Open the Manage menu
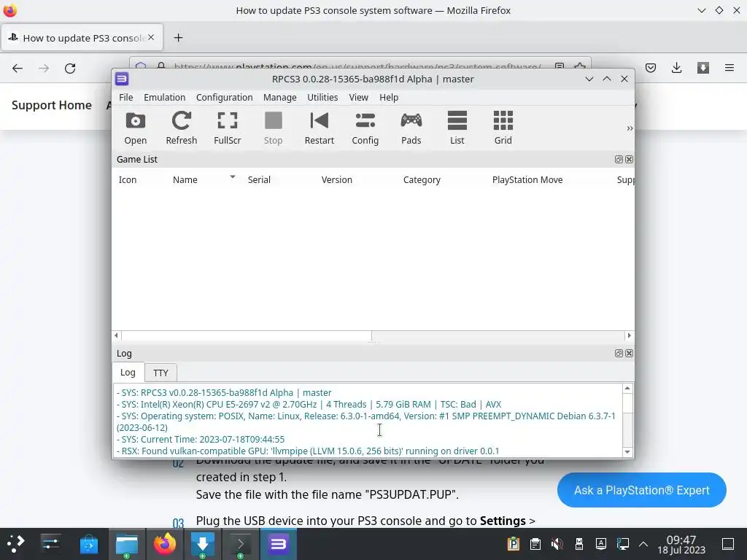747x560 pixels. (x=279, y=97)
